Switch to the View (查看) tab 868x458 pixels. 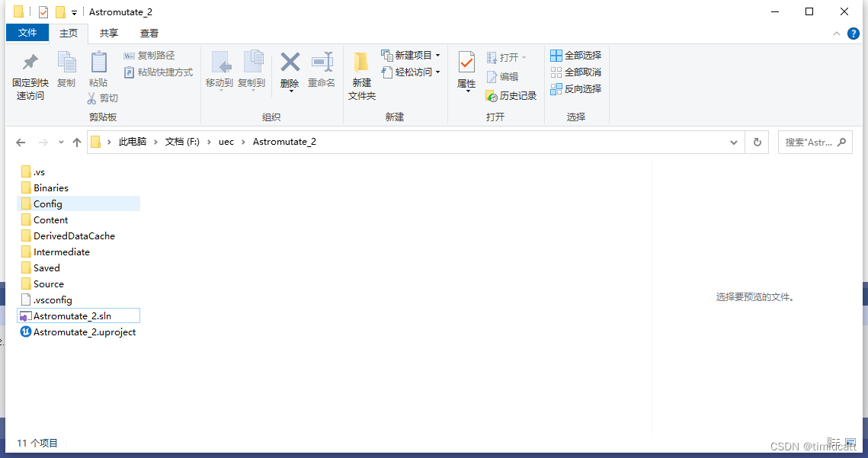coord(149,34)
